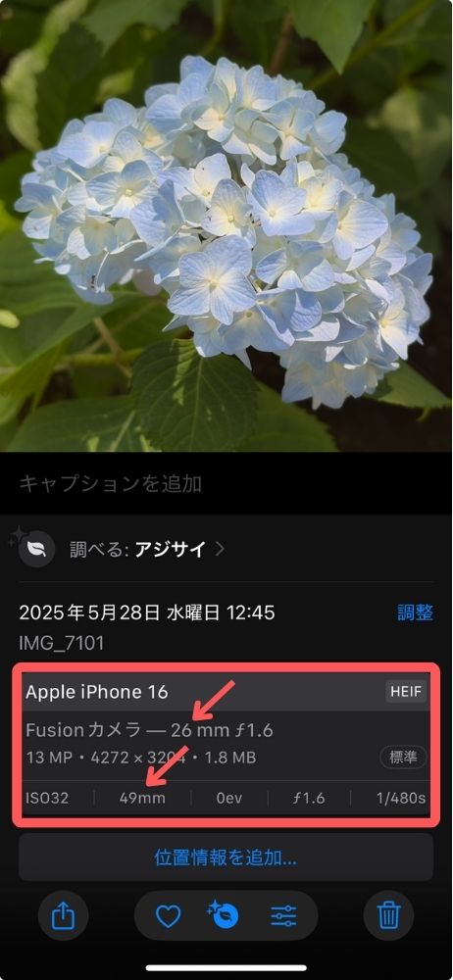Select the 49mm focal length value
The height and width of the screenshot is (980, 453).
pyautogui.click(x=142, y=798)
